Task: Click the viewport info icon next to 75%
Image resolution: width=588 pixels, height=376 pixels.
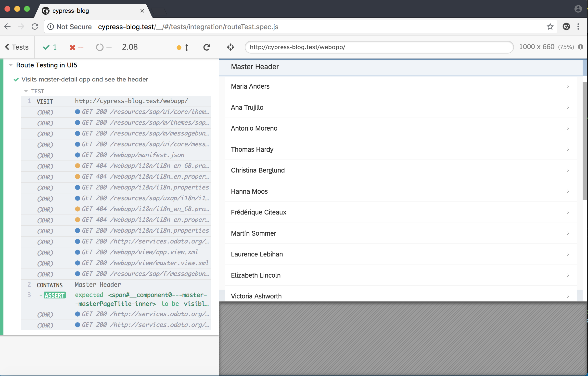Action: tap(580, 47)
